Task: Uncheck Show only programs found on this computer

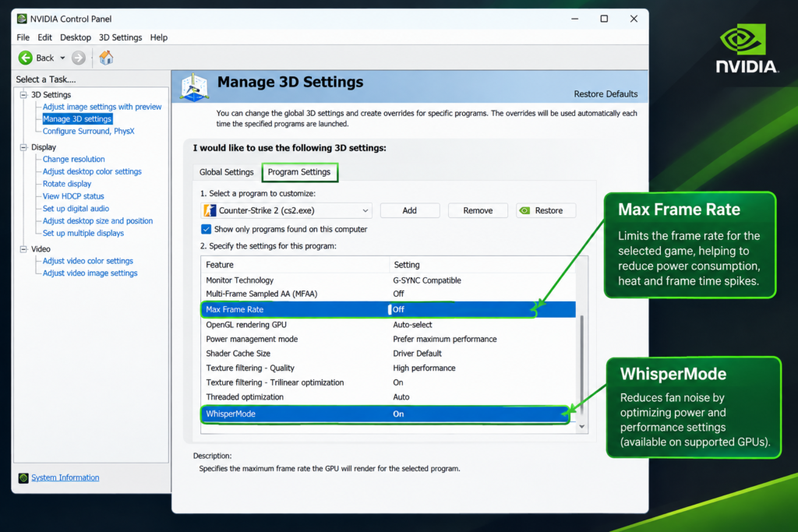Action: point(206,229)
